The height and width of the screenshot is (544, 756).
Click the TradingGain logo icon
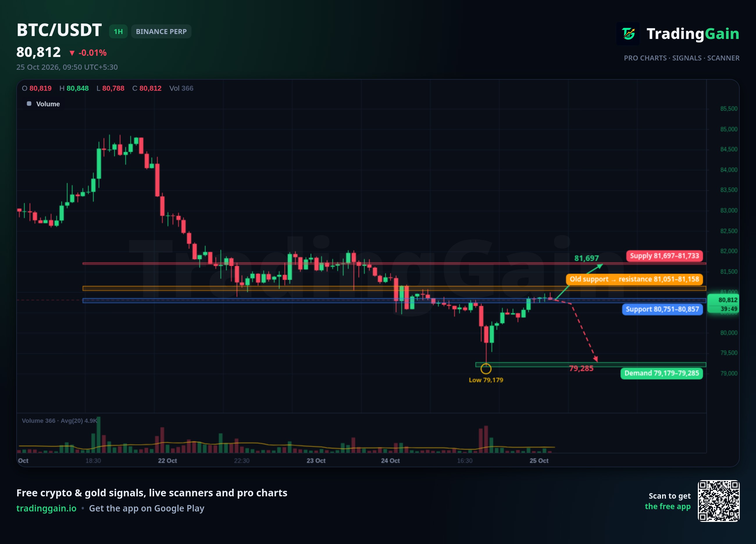[628, 34]
